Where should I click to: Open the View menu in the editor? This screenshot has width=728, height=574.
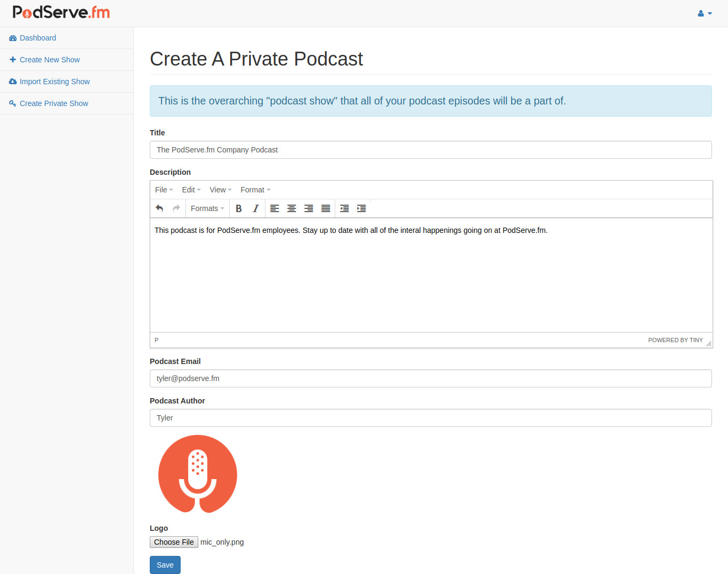[221, 190]
